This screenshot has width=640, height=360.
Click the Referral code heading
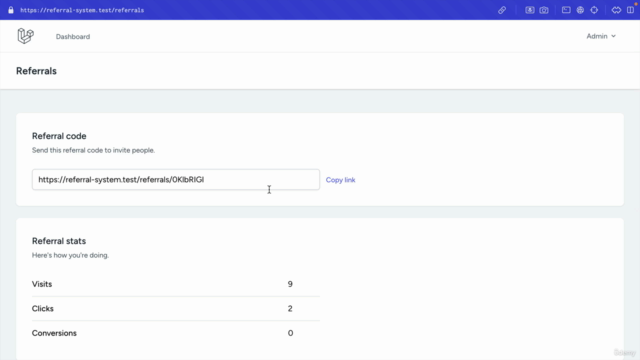[x=59, y=136]
